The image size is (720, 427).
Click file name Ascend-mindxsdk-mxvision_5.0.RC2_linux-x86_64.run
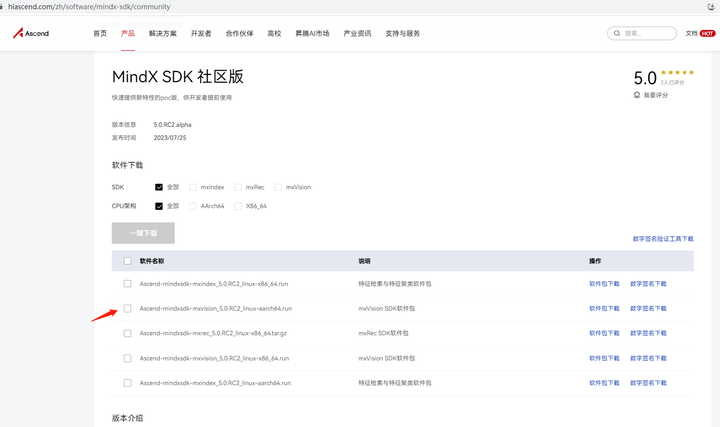(214, 358)
